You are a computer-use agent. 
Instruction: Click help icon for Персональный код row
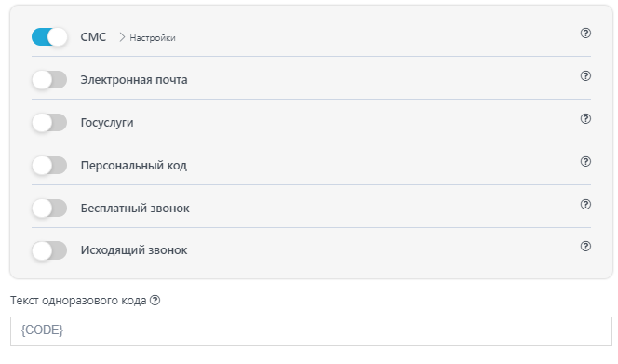[585, 161]
